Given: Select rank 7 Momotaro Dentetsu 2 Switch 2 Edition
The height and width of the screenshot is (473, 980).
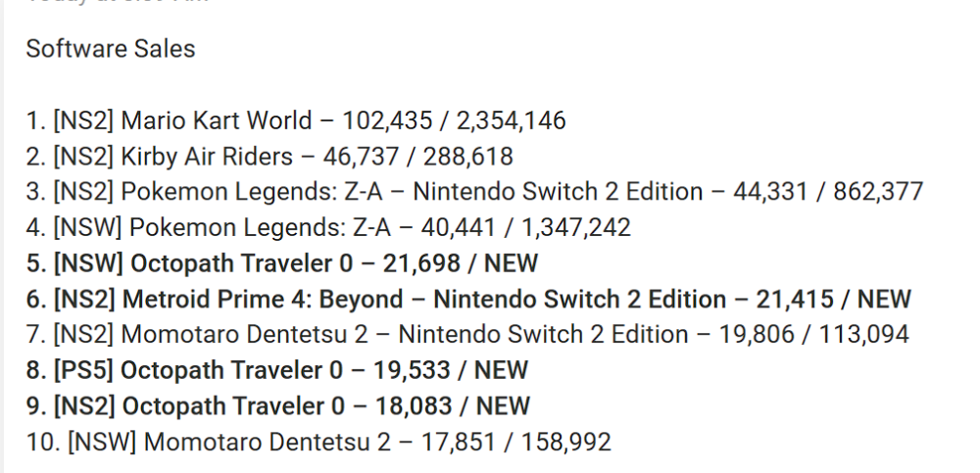Looking at the screenshot, I should [404, 335].
